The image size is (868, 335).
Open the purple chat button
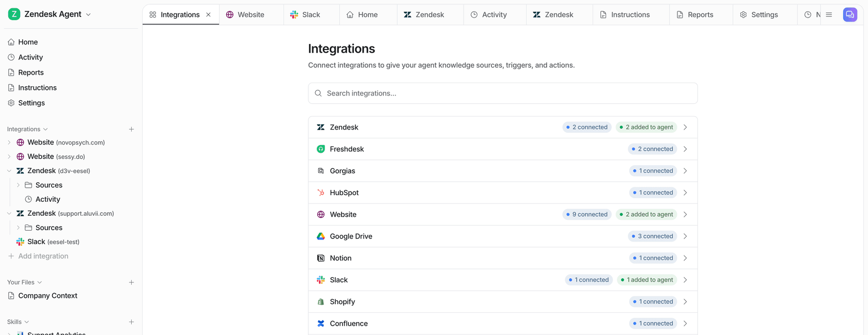(850, 14)
